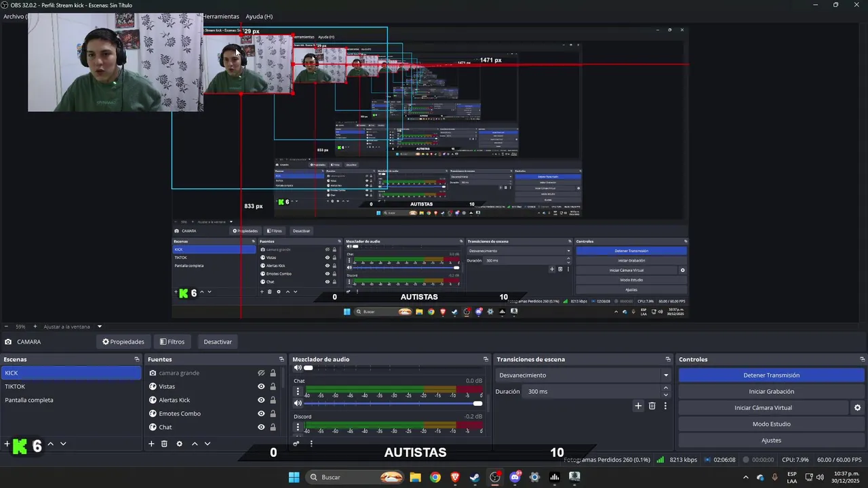
Task: Open transition properties three-dot menu
Action: 665,406
